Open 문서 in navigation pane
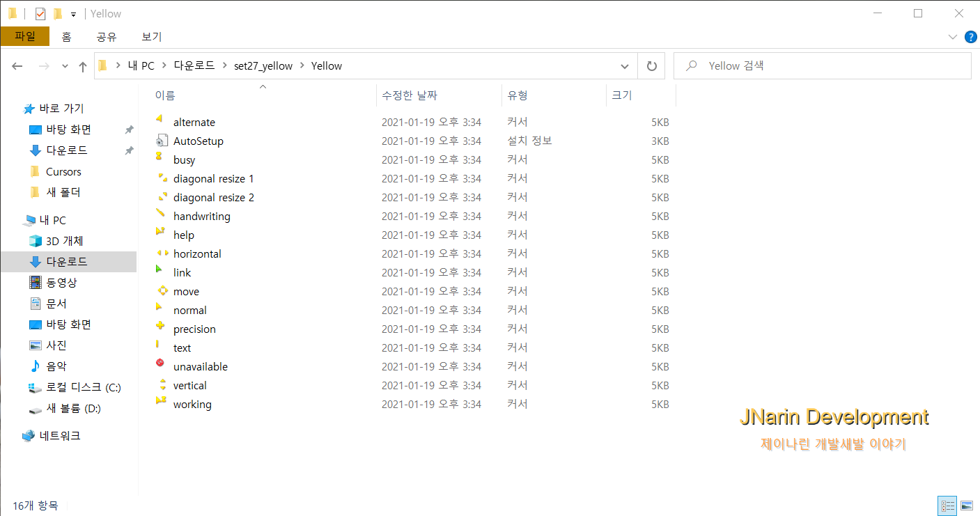This screenshot has height=516, width=980. [56, 304]
